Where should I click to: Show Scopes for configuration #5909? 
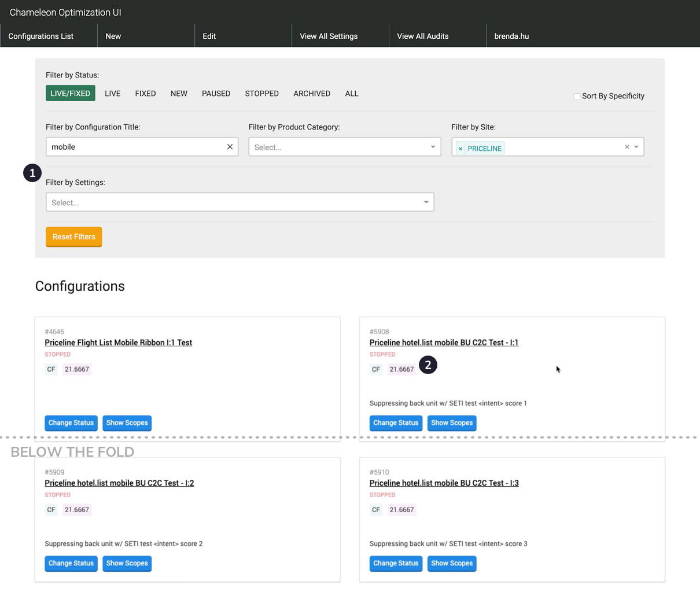[127, 563]
